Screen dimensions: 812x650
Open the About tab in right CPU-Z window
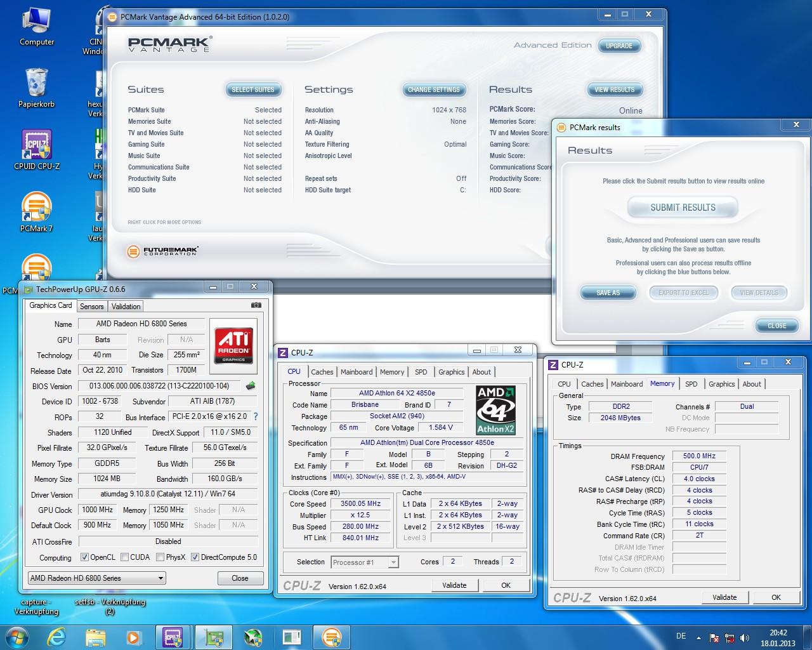[x=752, y=384]
